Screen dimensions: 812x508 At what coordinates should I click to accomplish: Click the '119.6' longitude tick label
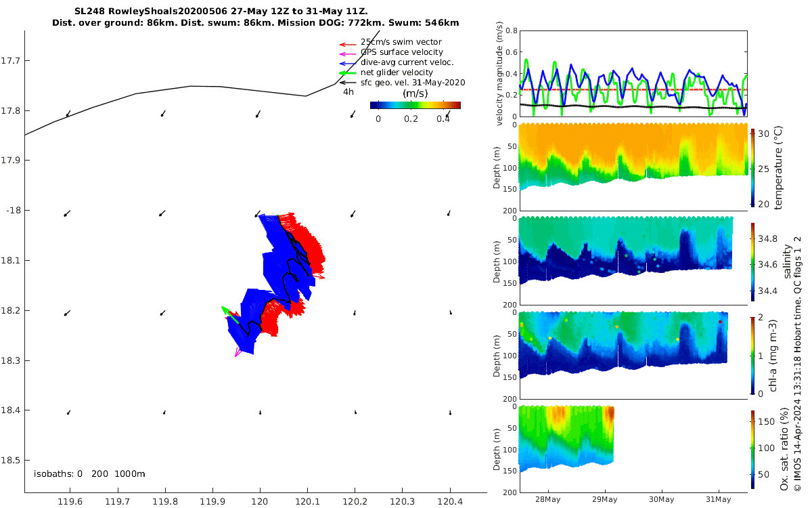(70, 501)
